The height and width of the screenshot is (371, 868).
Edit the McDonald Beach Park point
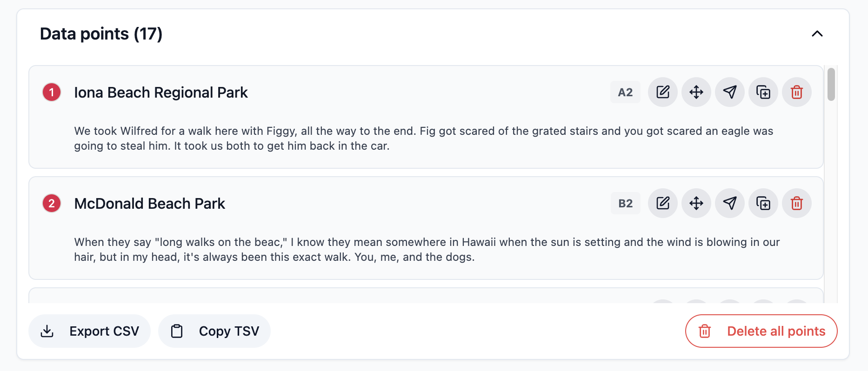tap(663, 203)
